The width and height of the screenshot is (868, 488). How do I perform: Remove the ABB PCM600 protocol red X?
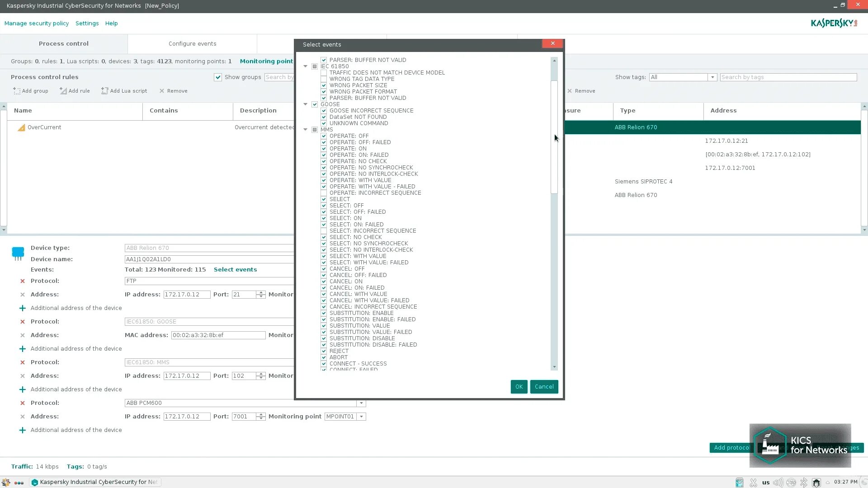22,403
